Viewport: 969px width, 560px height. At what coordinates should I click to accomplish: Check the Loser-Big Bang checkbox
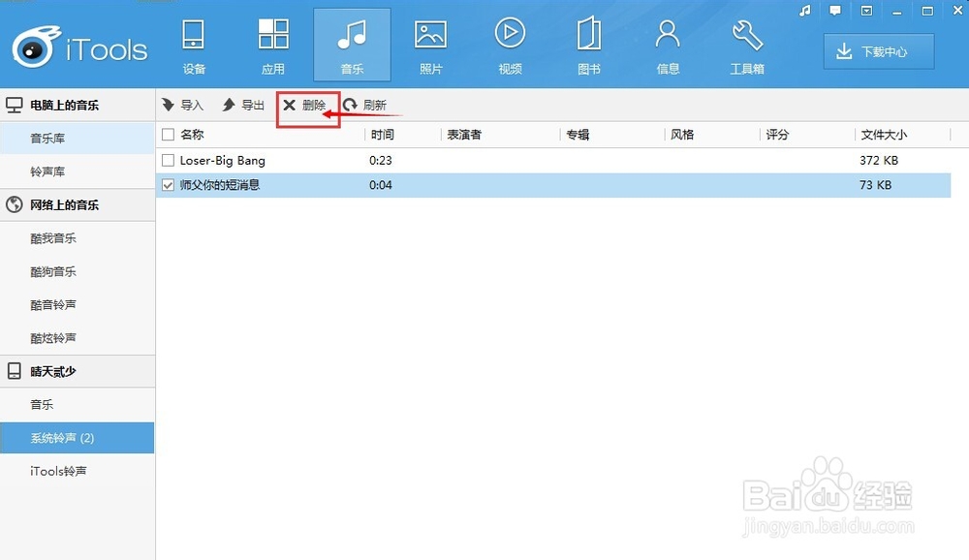[x=168, y=160]
